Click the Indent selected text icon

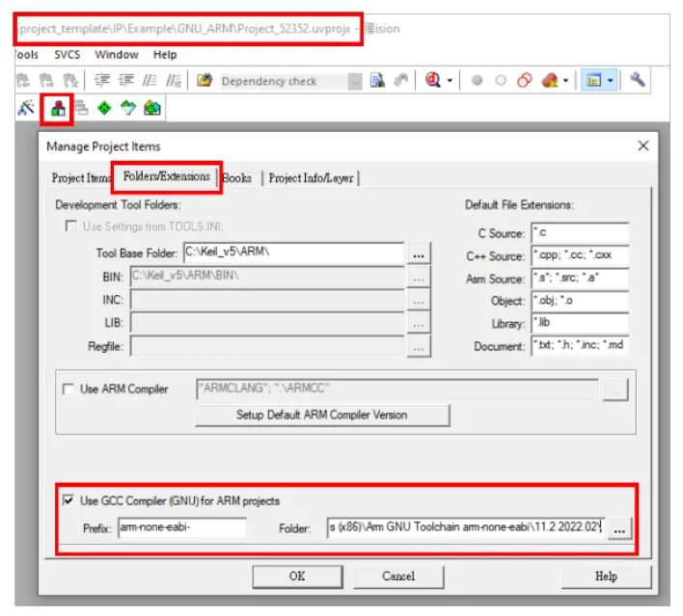[102, 81]
